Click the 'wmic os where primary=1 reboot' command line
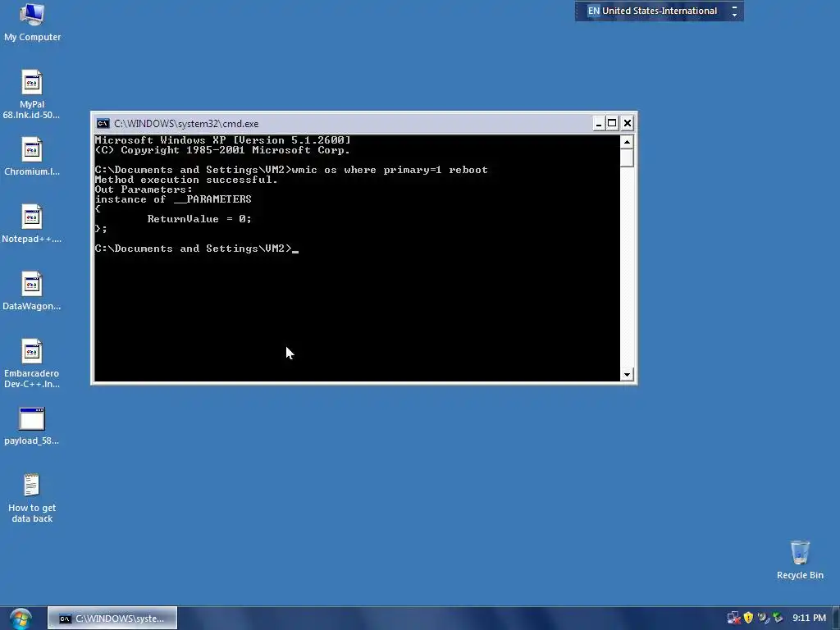Viewport: 840px width, 630px height. (291, 170)
